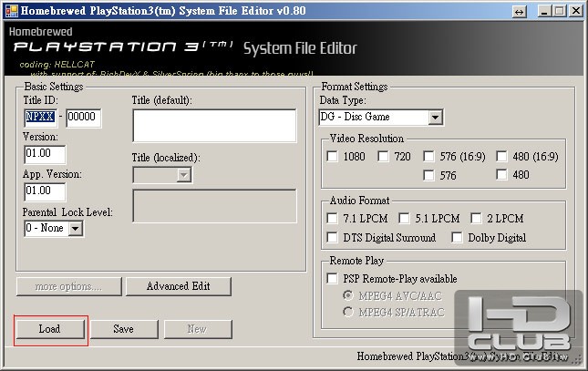588x371 pixels.
Task: Click the more options... button
Action: coord(69,286)
